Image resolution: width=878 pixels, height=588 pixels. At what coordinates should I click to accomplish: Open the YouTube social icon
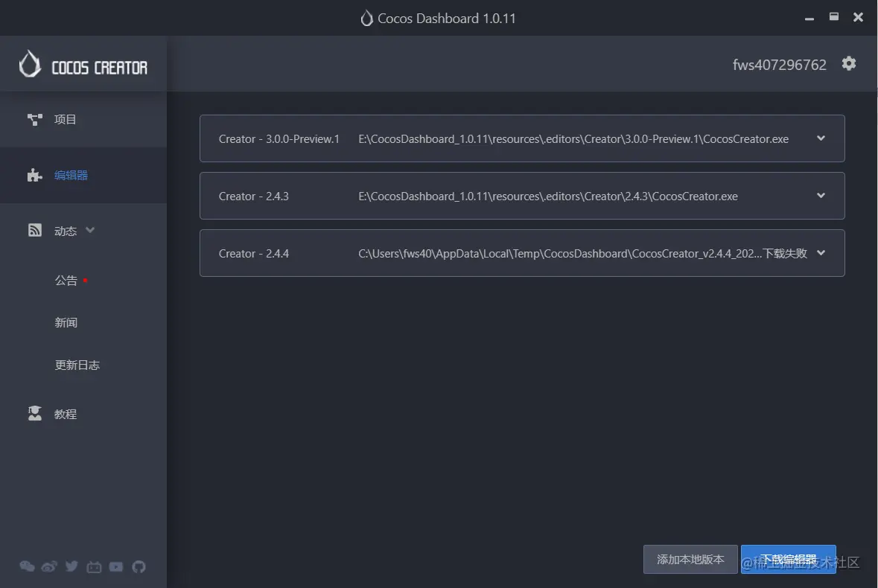coord(116,566)
